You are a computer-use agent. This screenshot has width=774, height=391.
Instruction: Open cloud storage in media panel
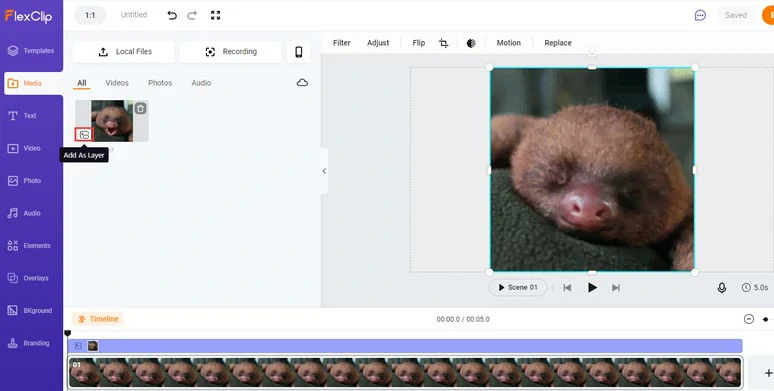302,82
